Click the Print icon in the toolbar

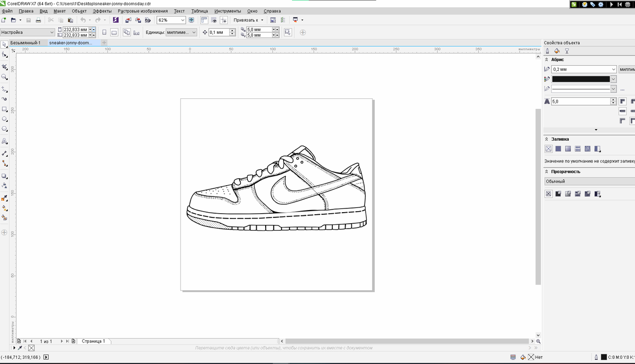pos(39,20)
